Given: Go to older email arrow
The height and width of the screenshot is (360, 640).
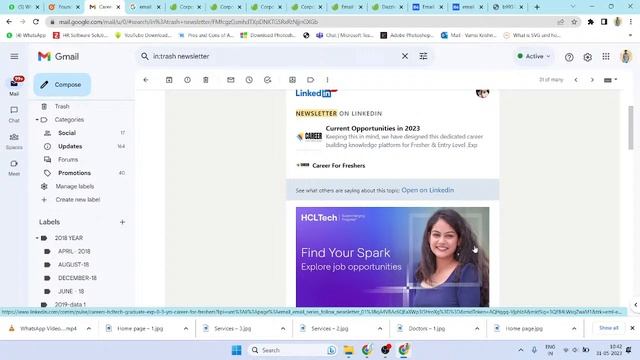Looking at the screenshot, I should [x=592, y=80].
